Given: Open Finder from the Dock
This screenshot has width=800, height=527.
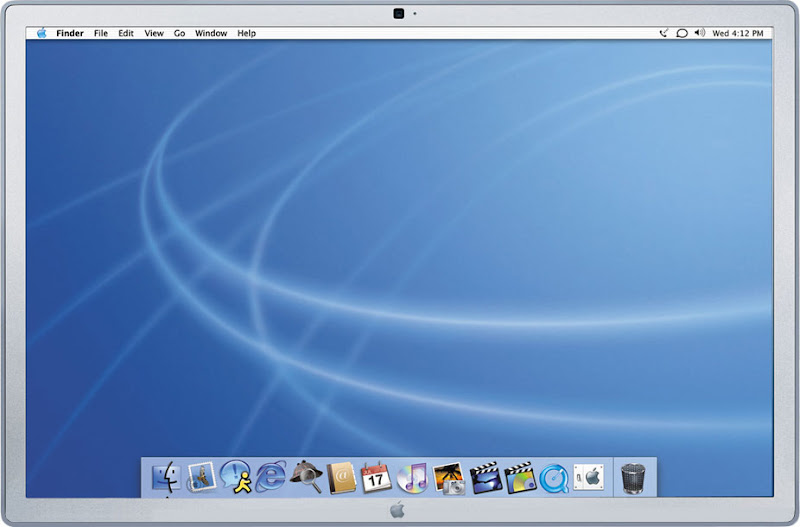Looking at the screenshot, I should [x=166, y=478].
